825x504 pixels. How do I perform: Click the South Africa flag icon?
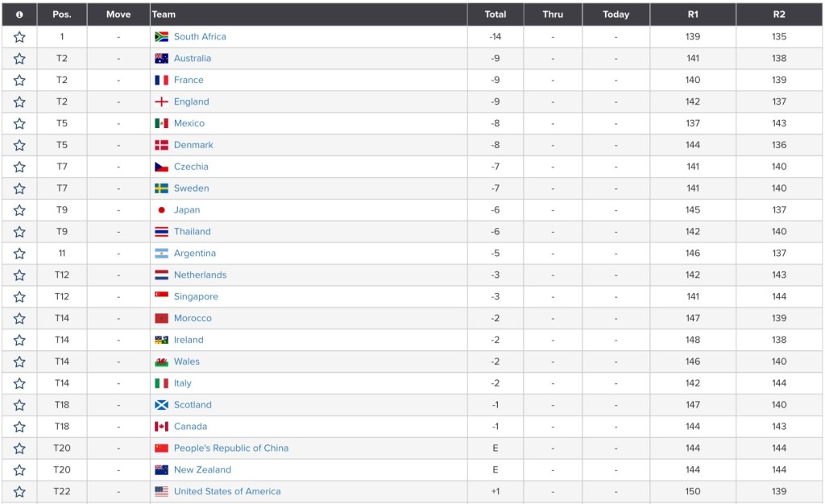pos(161,37)
